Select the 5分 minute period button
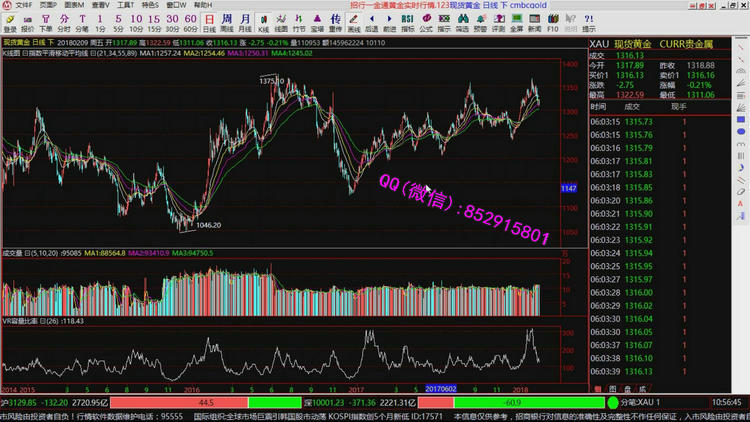This screenshot has height=422, width=750. (x=118, y=20)
